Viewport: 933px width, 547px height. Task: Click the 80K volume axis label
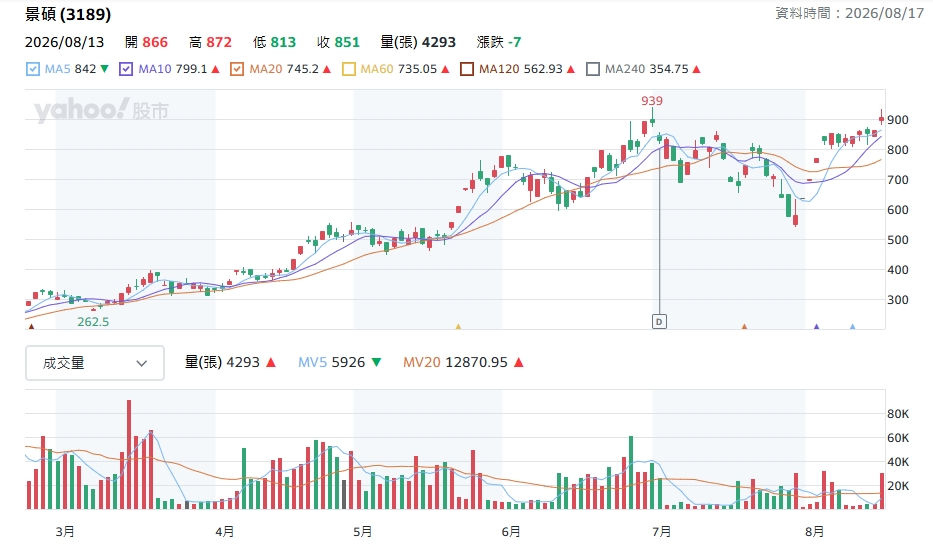tap(898, 414)
